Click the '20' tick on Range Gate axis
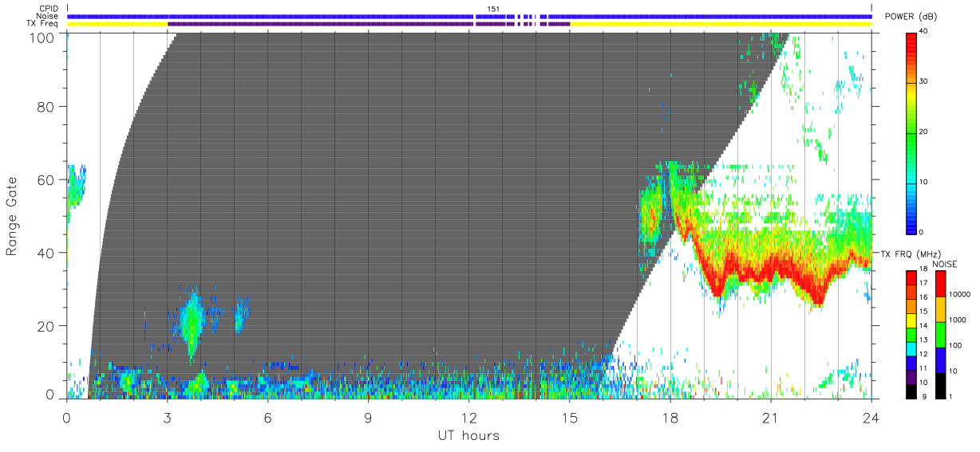 coord(45,326)
